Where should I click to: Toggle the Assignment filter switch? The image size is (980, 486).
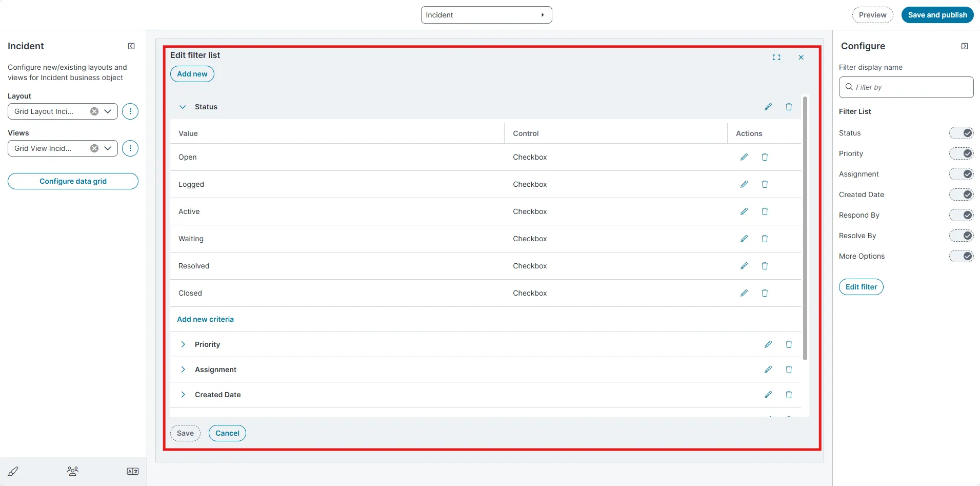[961, 174]
